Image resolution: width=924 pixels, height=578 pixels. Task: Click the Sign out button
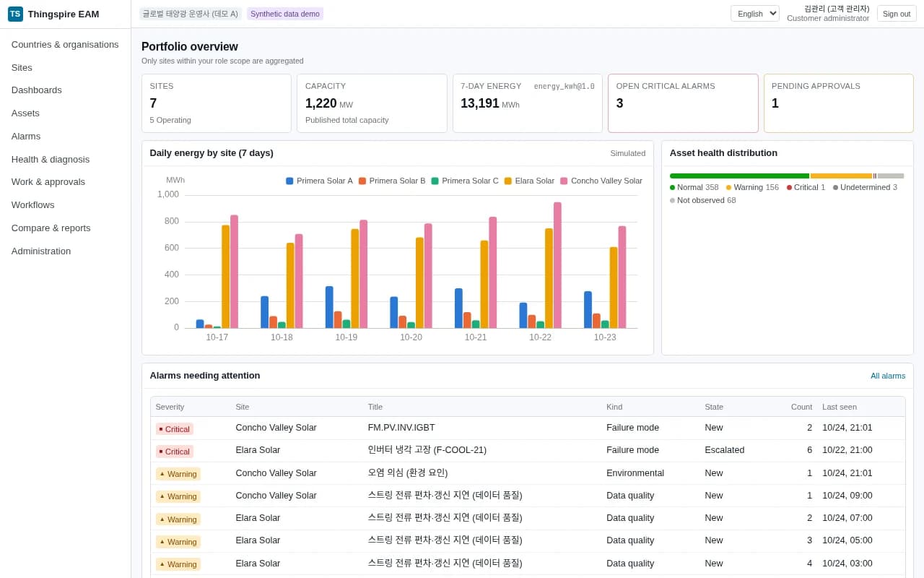(897, 14)
